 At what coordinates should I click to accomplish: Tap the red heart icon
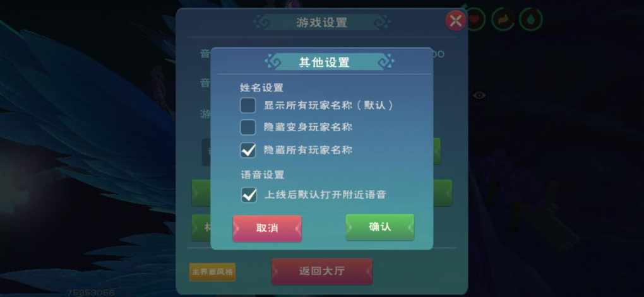(474, 20)
